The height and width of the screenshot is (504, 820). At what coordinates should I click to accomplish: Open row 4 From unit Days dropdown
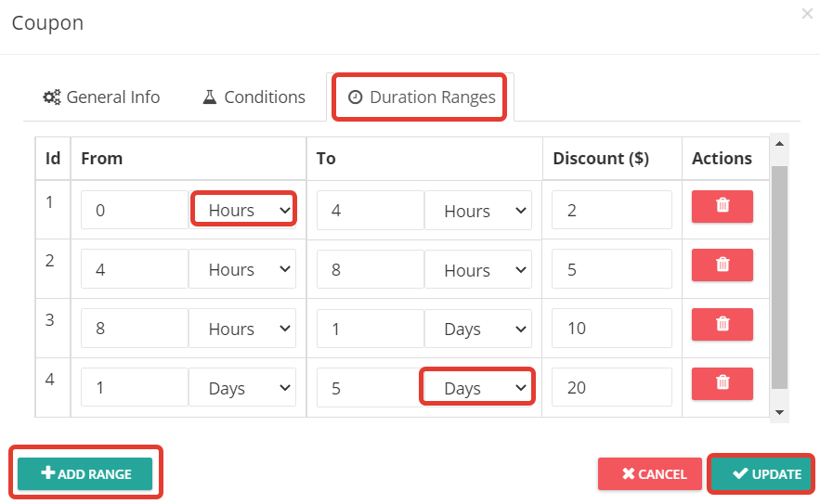click(x=242, y=387)
